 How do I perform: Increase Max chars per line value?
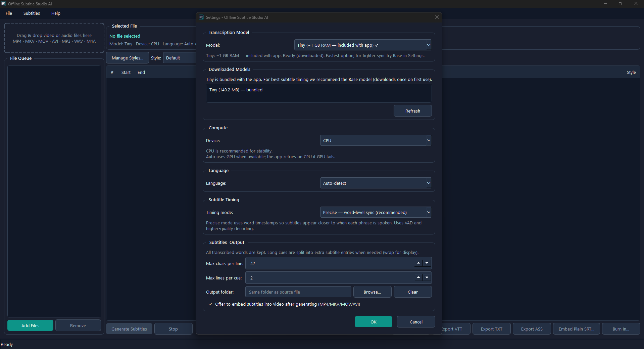pyautogui.click(x=418, y=263)
